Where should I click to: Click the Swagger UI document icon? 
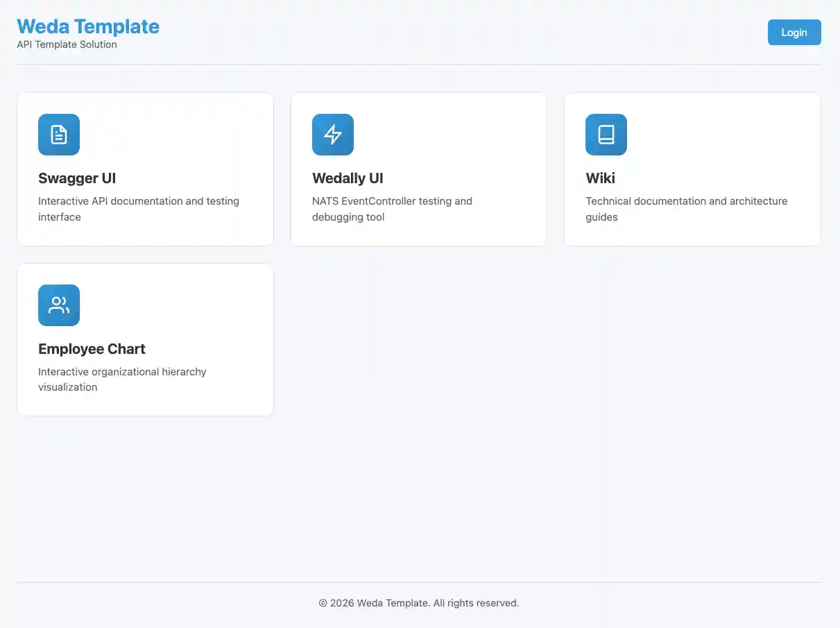[x=59, y=135]
